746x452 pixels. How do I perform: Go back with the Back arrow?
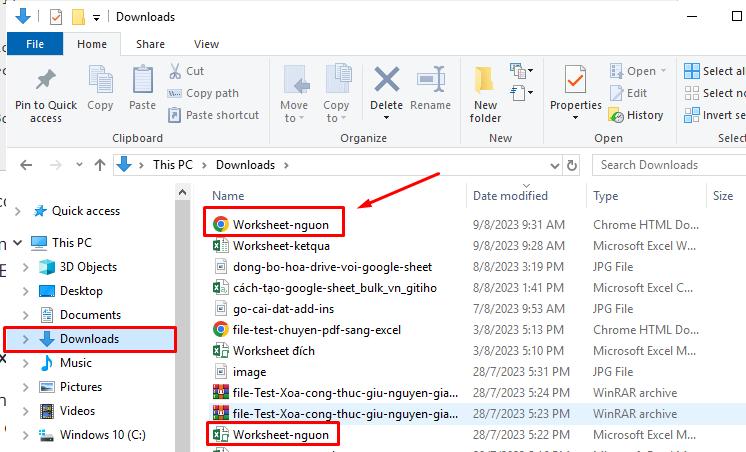(26, 165)
